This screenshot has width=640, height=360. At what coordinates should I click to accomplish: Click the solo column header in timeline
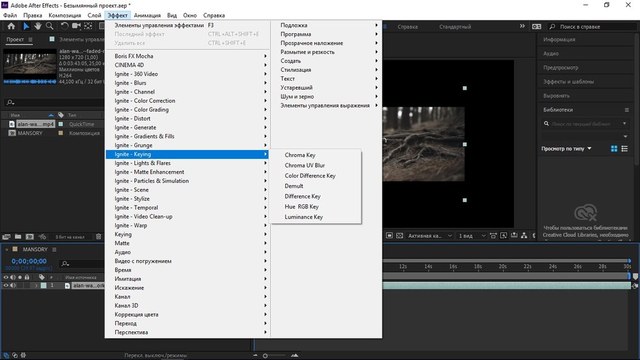(x=20, y=277)
